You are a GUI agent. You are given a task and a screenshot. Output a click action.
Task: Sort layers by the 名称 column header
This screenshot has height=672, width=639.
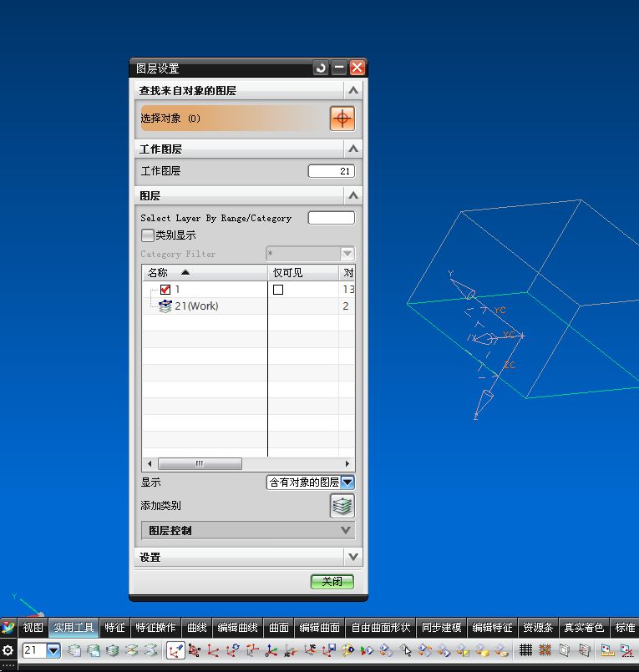(x=205, y=273)
